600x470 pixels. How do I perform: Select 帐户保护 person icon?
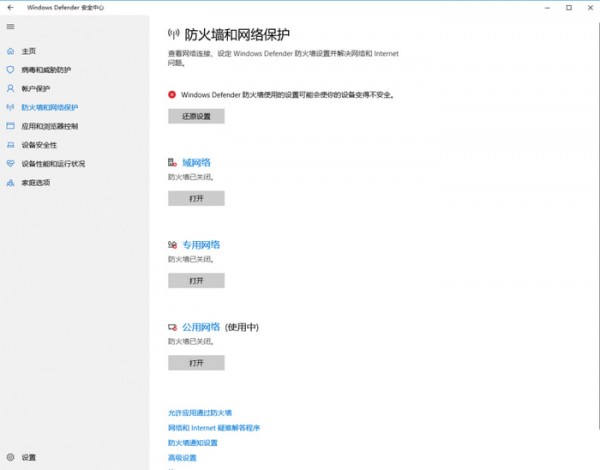(x=11, y=88)
